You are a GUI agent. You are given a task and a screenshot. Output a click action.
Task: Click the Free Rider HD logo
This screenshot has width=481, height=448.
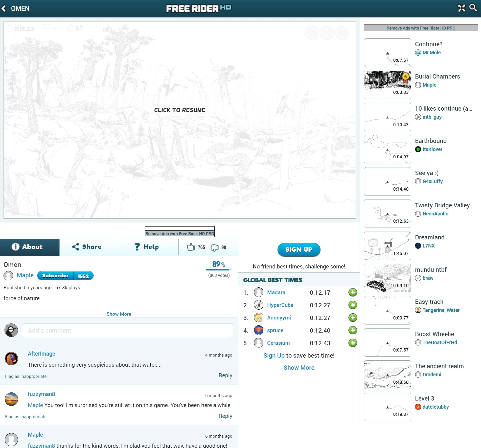click(x=199, y=8)
